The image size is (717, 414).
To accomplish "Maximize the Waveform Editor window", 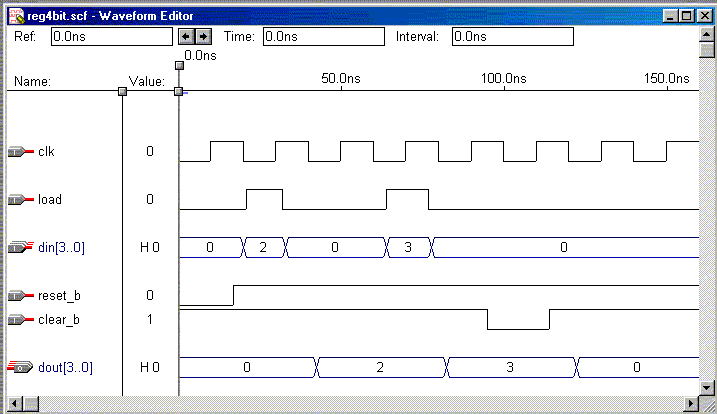I will (685, 16).
